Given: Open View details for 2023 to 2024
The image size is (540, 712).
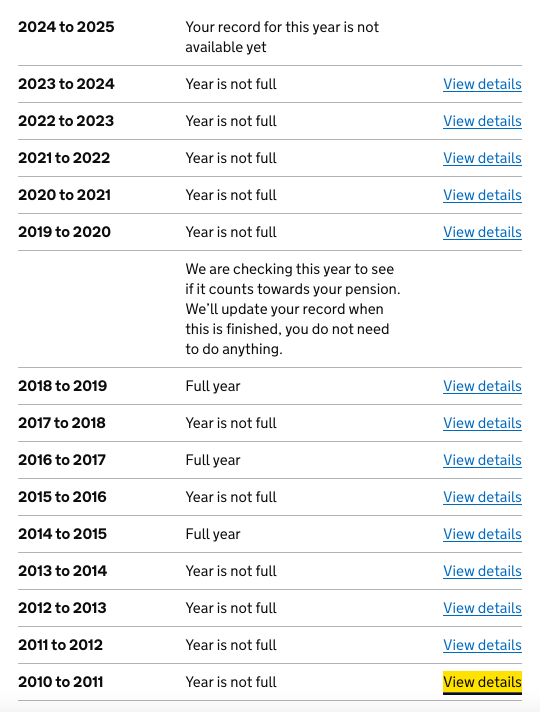Looking at the screenshot, I should tap(482, 84).
